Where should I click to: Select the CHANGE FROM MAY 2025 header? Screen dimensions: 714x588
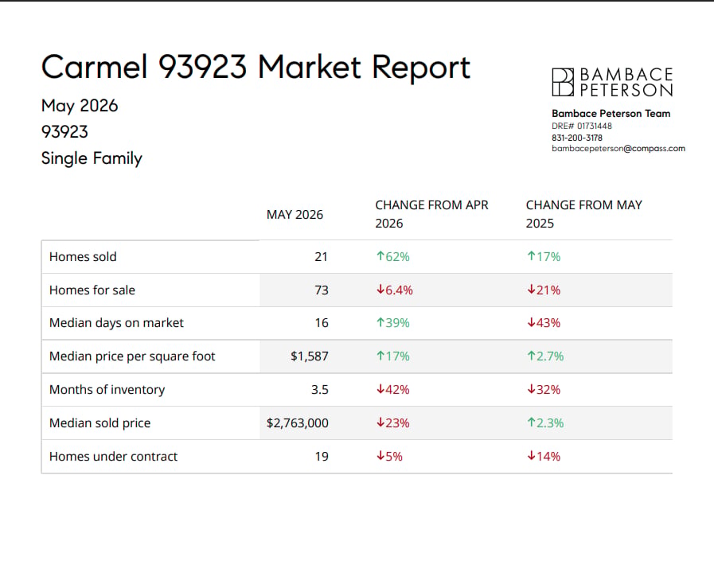point(583,214)
